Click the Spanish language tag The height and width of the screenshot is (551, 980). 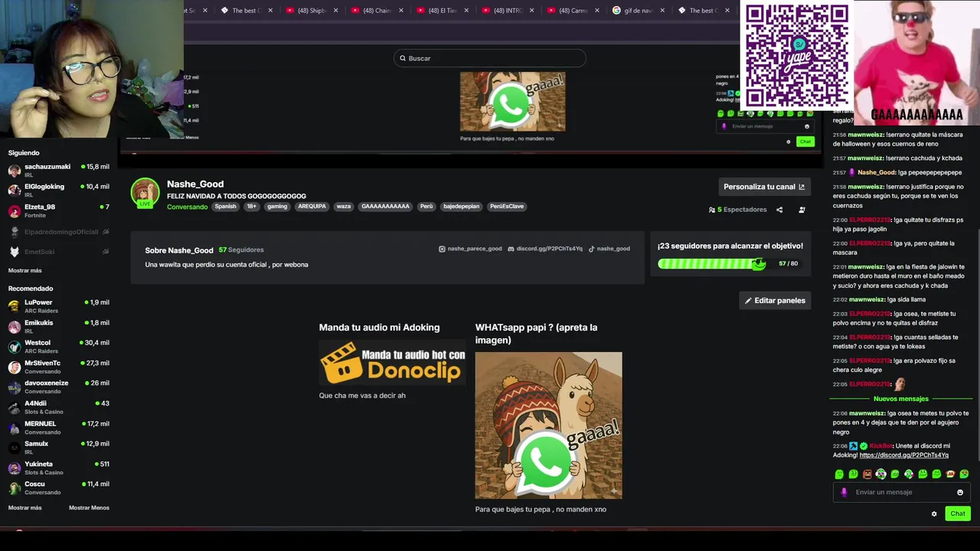point(225,207)
